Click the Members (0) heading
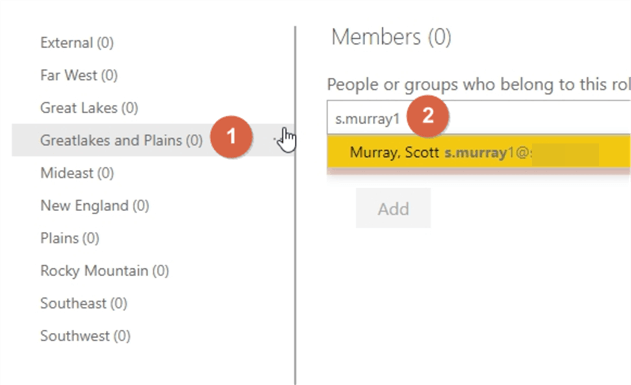The image size is (631, 385). point(391,37)
